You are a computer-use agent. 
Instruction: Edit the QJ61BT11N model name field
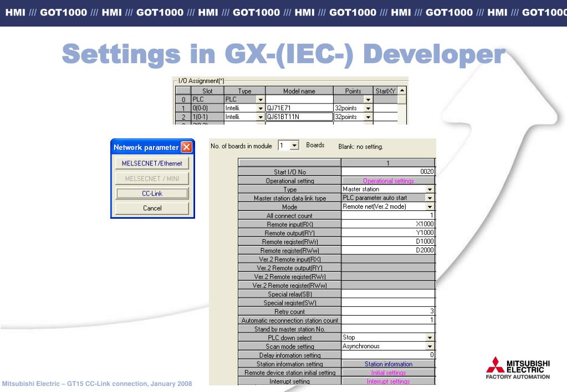299,117
